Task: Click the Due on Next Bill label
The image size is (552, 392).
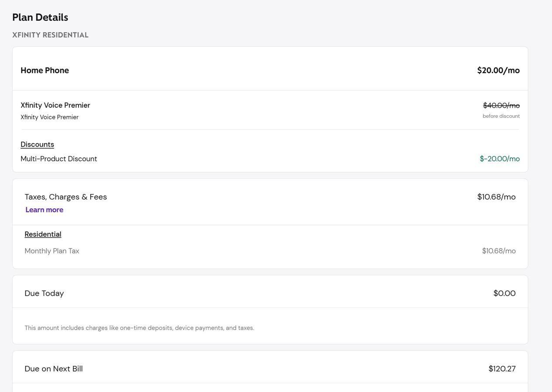Action: coord(54,369)
